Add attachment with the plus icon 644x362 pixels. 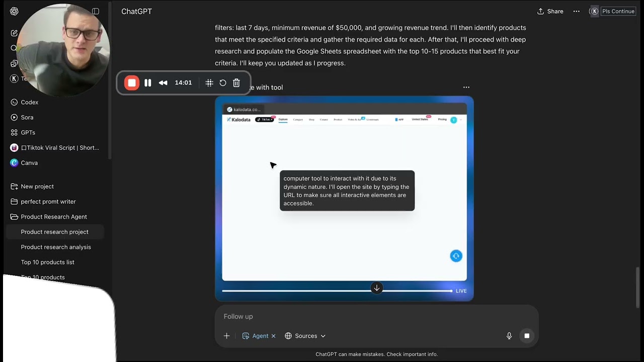pyautogui.click(x=226, y=336)
